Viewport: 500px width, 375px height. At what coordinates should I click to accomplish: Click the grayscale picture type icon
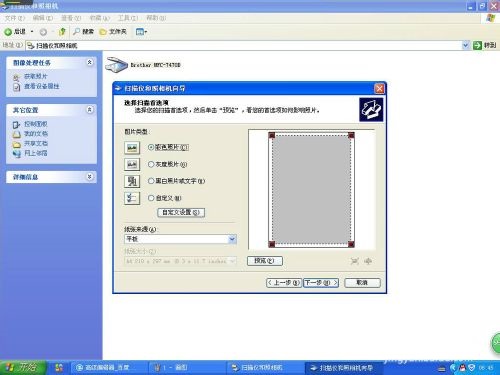click(132, 164)
